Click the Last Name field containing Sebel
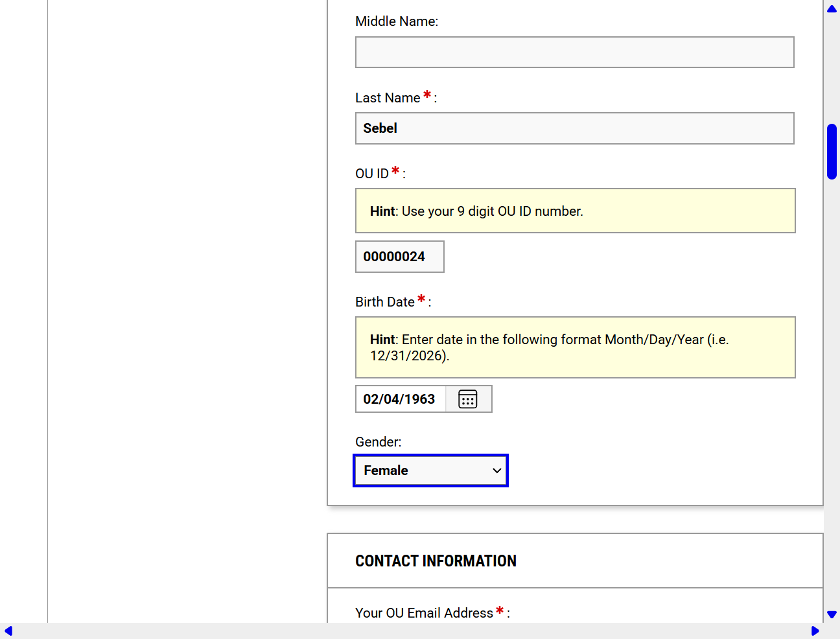Image resolution: width=840 pixels, height=639 pixels. coord(575,128)
